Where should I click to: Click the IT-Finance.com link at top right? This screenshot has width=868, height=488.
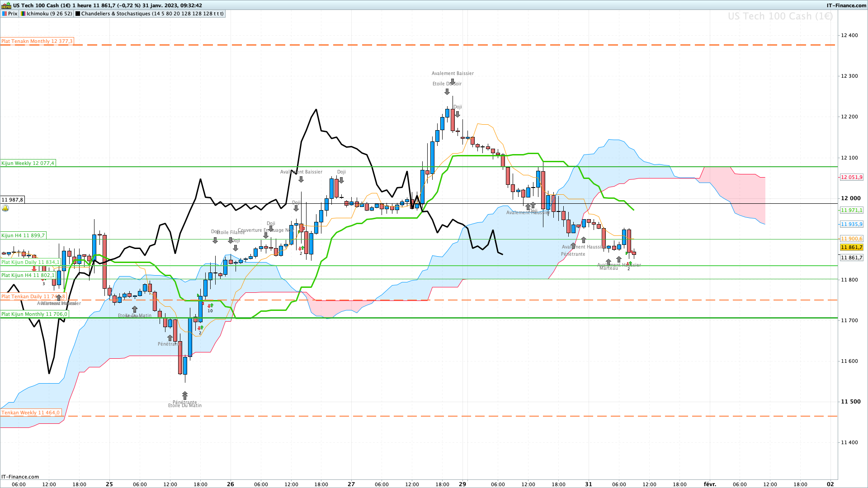846,5
